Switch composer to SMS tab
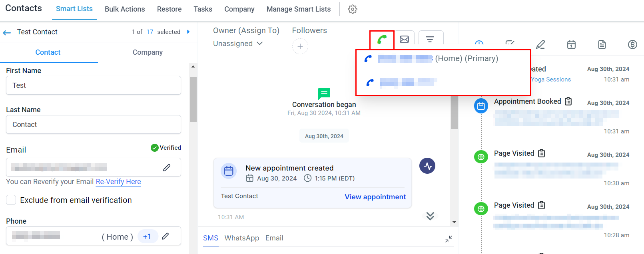Screen dimensions: 644x254 pos(211,238)
